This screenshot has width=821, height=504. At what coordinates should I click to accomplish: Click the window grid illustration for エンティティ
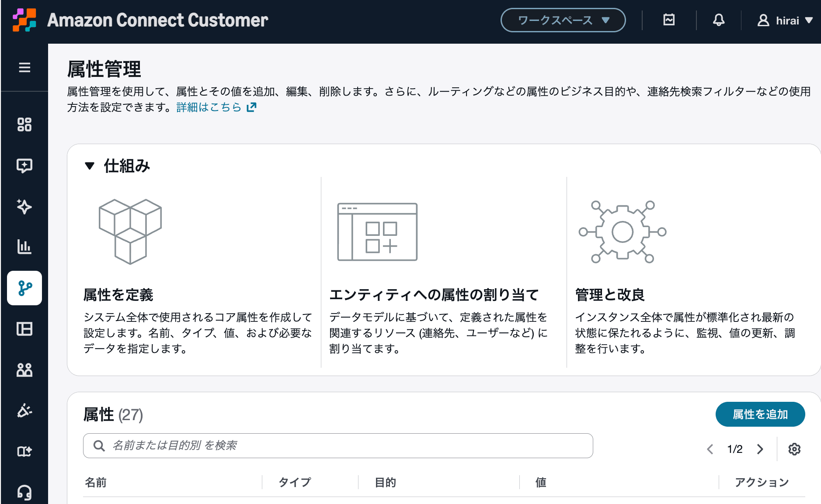coord(377,231)
